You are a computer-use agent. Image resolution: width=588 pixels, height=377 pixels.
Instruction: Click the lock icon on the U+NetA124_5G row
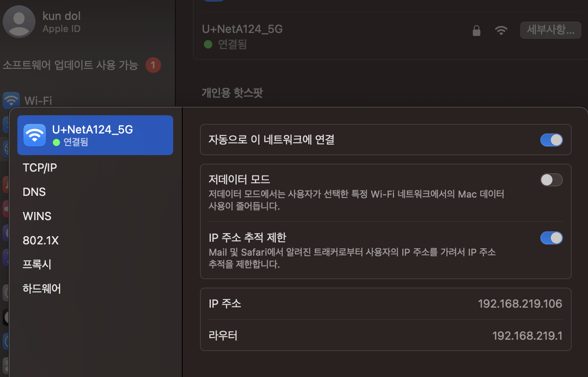pyautogui.click(x=476, y=30)
